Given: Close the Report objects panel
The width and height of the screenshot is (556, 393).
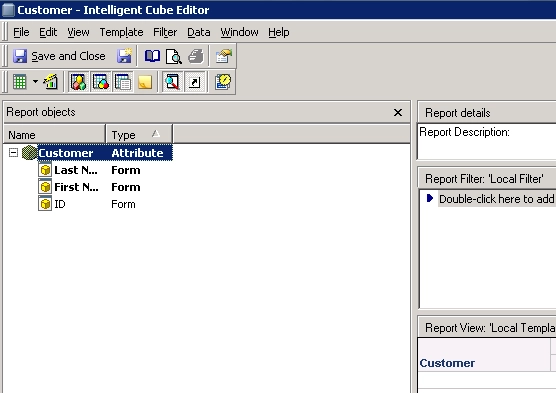Looking at the screenshot, I should (398, 112).
